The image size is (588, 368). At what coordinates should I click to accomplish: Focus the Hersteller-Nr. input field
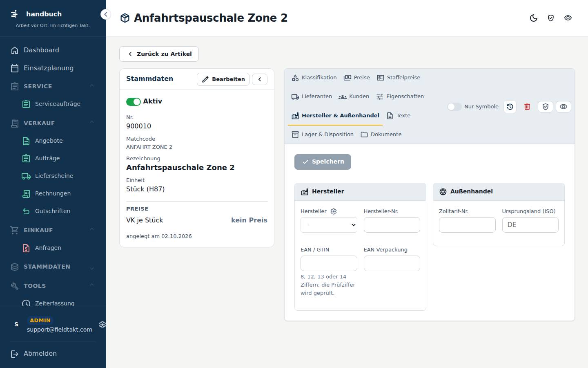[392, 225]
